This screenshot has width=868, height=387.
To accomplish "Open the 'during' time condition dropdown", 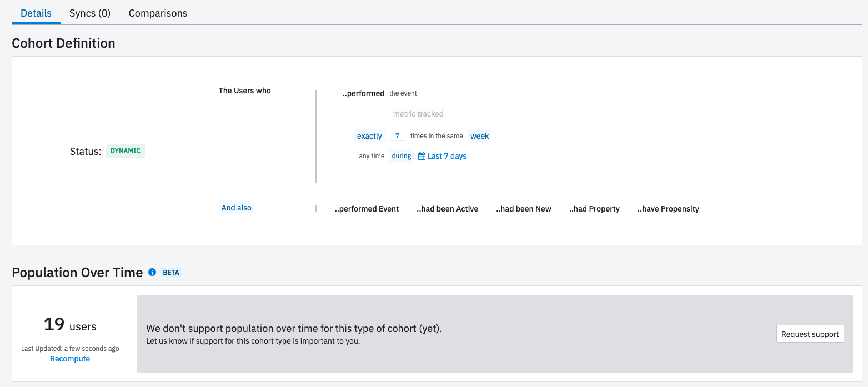I will pos(401,156).
